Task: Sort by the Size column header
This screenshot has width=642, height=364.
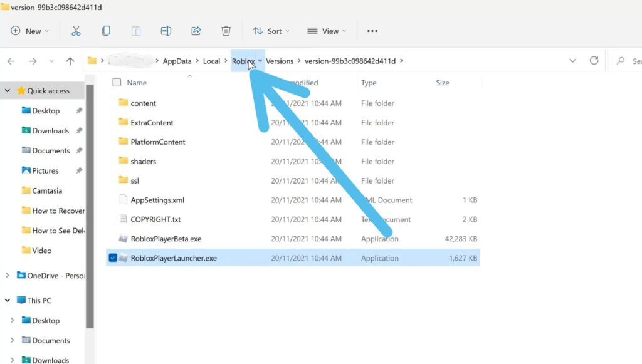Action: (442, 83)
